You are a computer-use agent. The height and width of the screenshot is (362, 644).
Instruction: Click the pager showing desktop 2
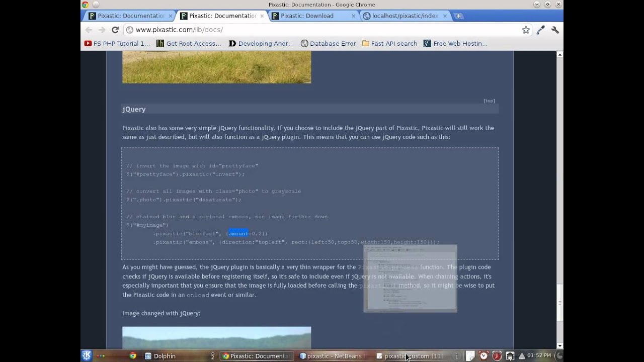[212, 356]
